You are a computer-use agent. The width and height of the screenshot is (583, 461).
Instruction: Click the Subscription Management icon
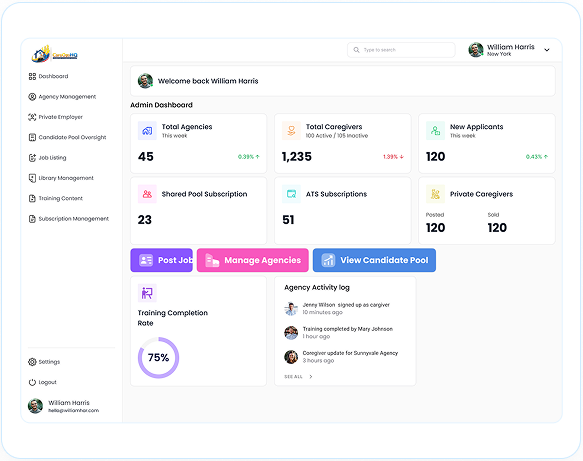coord(32,219)
